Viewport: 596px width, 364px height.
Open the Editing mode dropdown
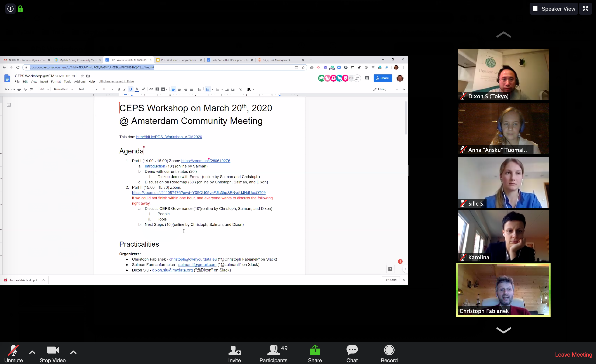tap(386, 89)
